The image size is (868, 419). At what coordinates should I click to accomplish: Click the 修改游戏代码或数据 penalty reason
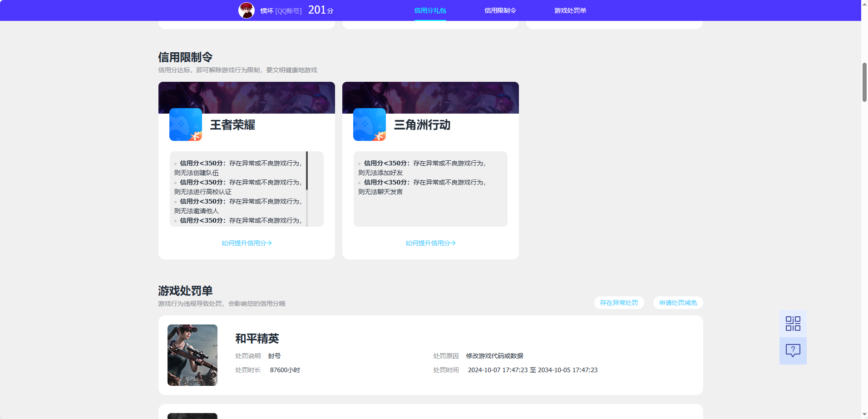(494, 356)
